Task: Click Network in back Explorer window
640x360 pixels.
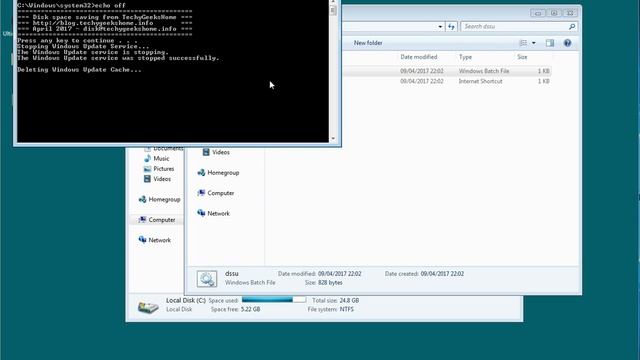Action: [x=160, y=240]
